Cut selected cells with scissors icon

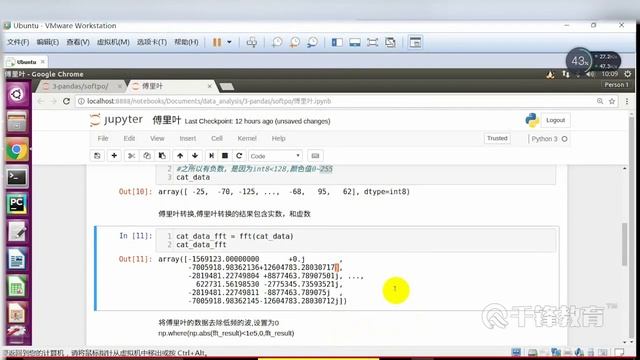(131, 156)
